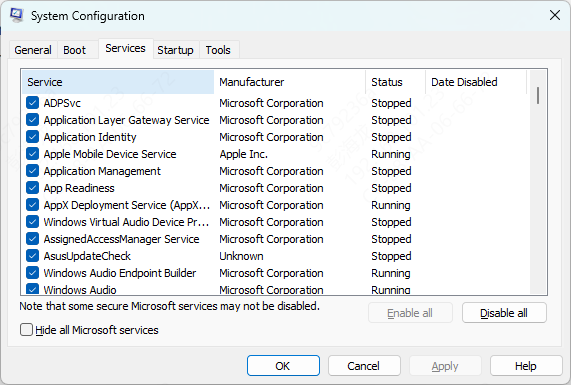This screenshot has width=571, height=385.
Task: Click the System Configuration title bar icon
Action: pyautogui.click(x=17, y=16)
